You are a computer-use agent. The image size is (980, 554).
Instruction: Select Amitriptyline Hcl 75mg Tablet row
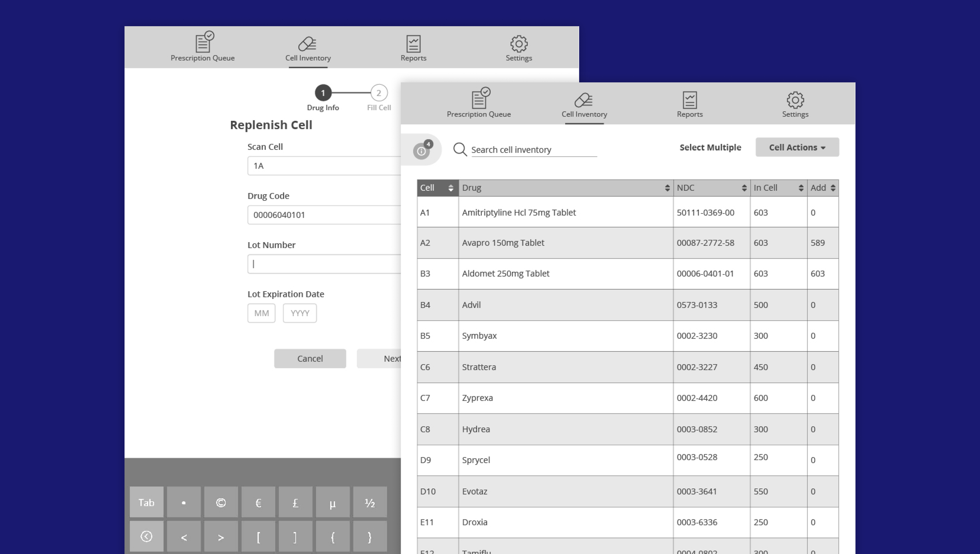click(x=628, y=212)
